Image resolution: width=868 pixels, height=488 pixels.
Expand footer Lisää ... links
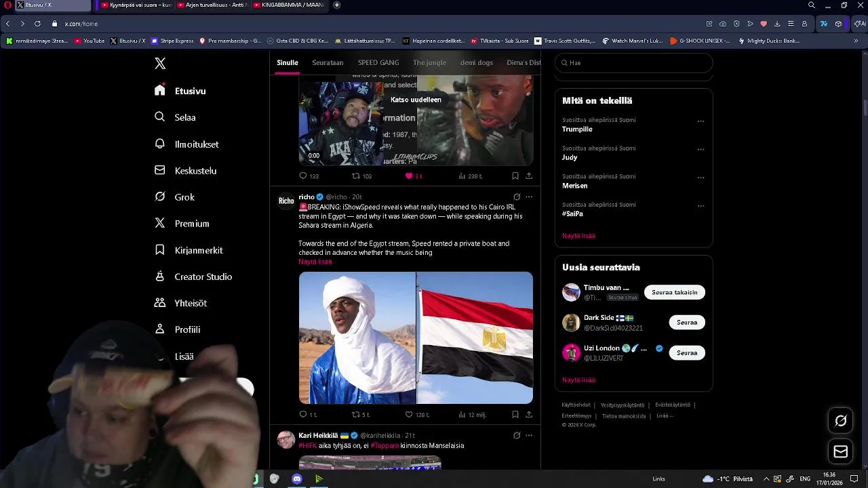(x=665, y=415)
